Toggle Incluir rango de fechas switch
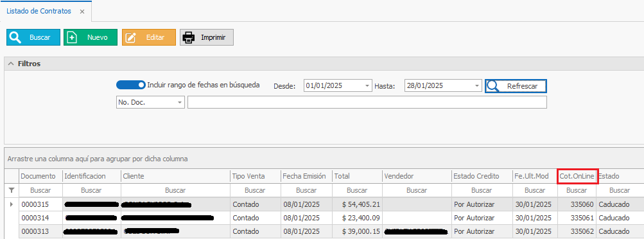 [130, 85]
